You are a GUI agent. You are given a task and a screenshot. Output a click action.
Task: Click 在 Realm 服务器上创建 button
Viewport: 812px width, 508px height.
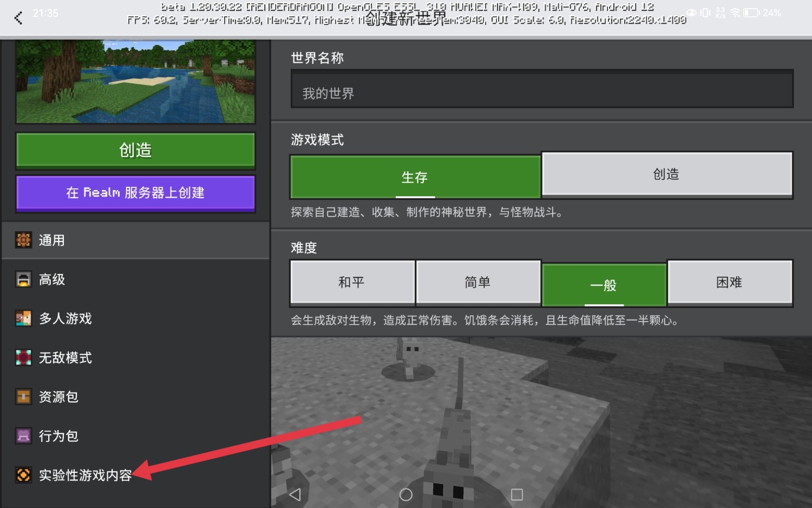(135, 193)
